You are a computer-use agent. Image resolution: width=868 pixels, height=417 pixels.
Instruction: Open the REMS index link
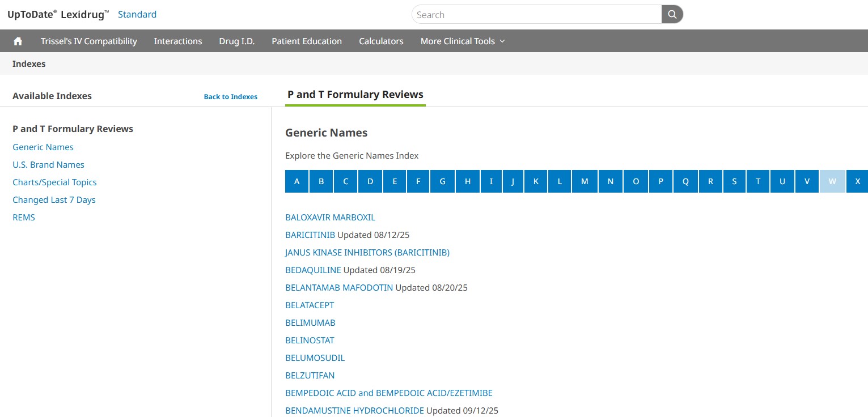pos(24,218)
